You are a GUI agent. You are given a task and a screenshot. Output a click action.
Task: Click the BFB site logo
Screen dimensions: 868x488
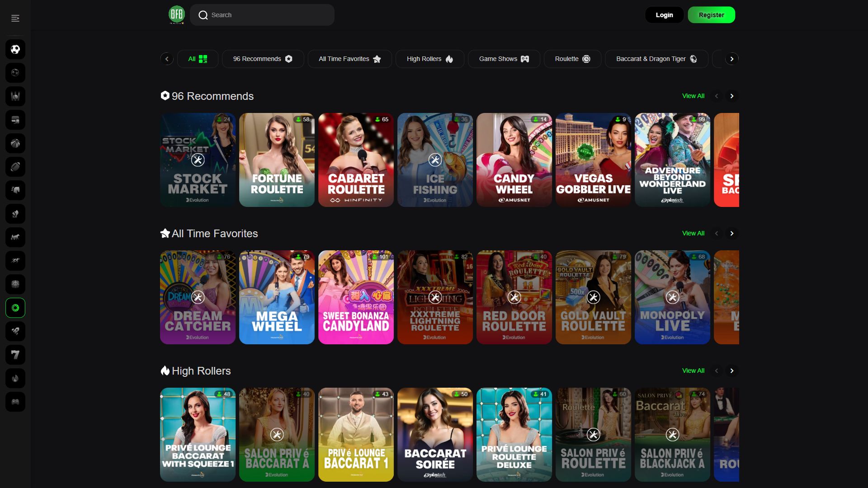177,15
